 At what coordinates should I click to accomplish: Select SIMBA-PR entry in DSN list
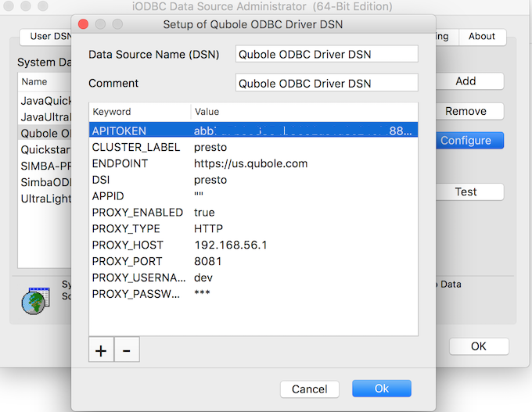coord(45,166)
